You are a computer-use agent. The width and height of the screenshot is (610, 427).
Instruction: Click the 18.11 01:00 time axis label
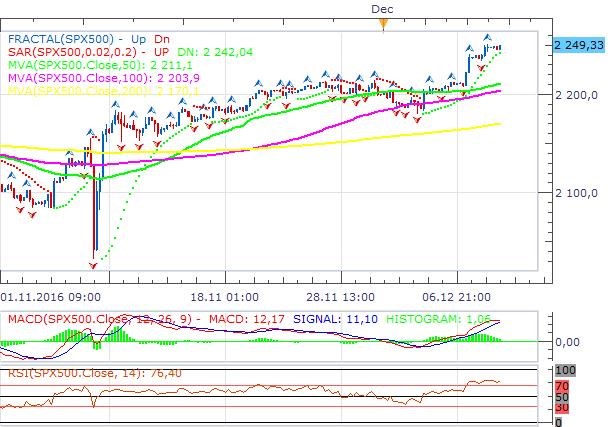pyautogui.click(x=226, y=297)
